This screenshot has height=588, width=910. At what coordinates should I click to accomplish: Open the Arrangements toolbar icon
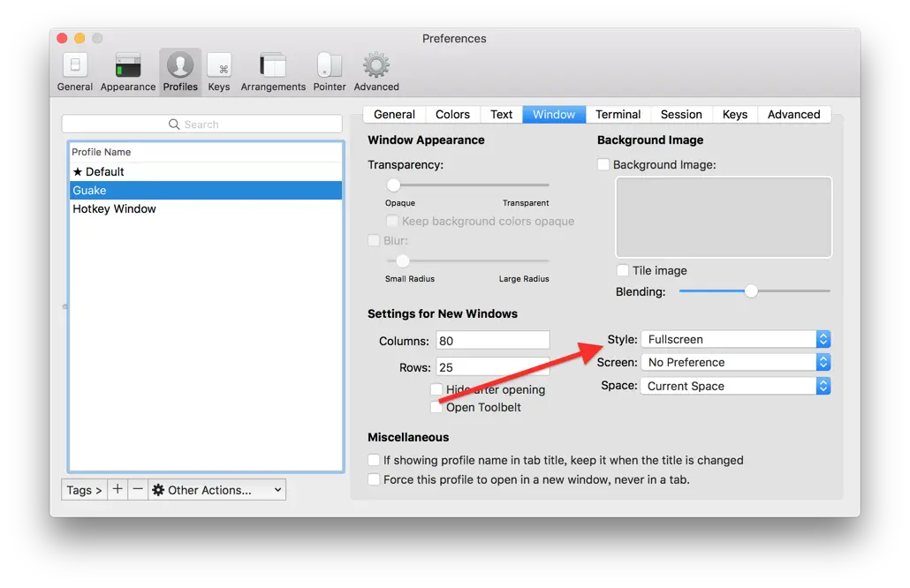[x=273, y=72]
